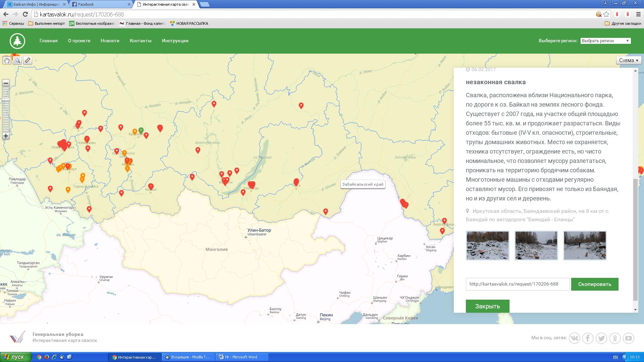Click the EN language indicator in tray

click(x=615, y=357)
